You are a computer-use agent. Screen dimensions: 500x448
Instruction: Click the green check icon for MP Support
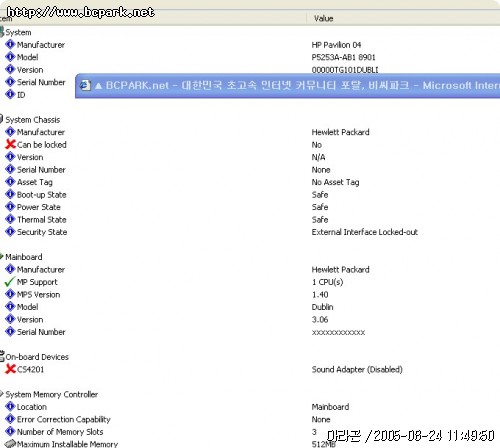click(x=10, y=282)
